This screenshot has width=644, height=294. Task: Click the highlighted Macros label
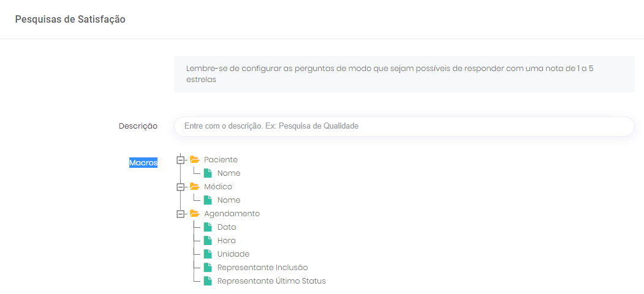pyautogui.click(x=143, y=163)
